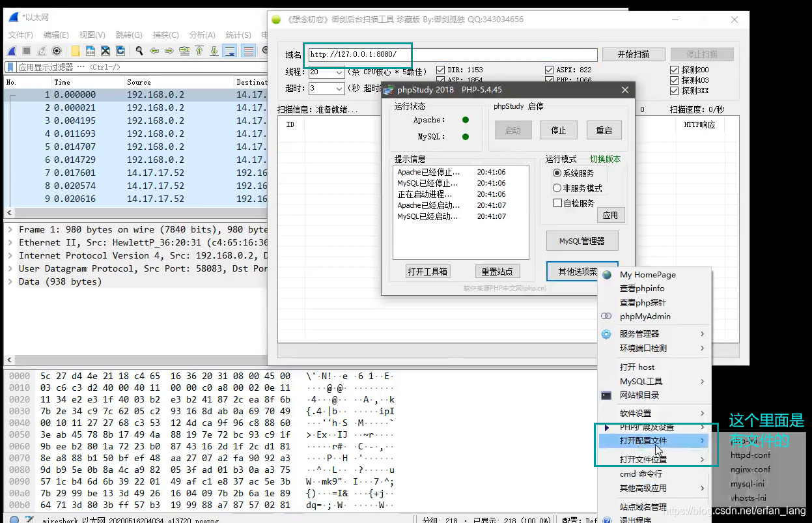Image resolution: width=812 pixels, height=523 pixels.
Task: Click phpStudy 重启 button
Action: point(604,130)
